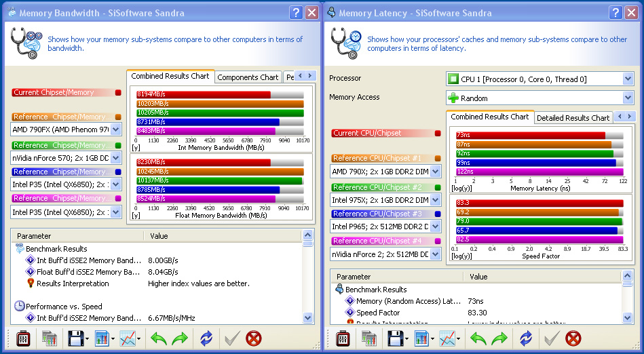The image size is (644, 354).
Task: Open module options icon in Memory Bandwidth toolbar
Action: point(23,338)
